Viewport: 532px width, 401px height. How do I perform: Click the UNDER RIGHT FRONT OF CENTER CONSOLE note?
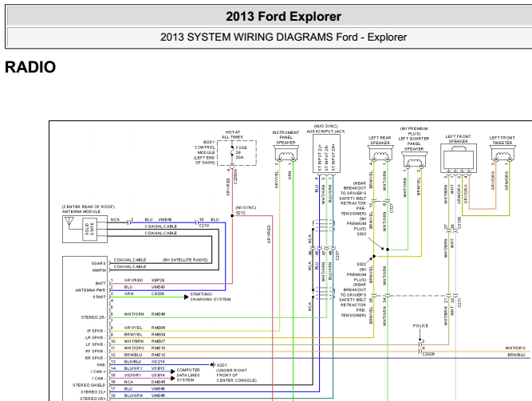click(x=236, y=375)
